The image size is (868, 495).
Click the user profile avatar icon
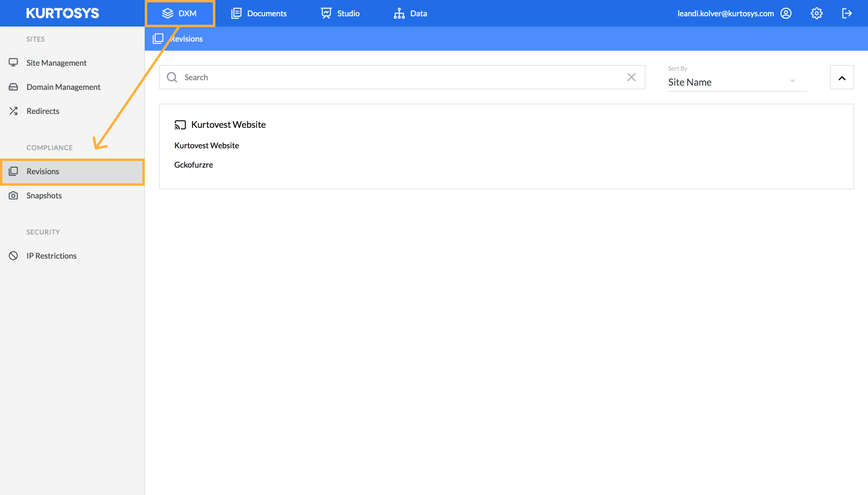[786, 13]
